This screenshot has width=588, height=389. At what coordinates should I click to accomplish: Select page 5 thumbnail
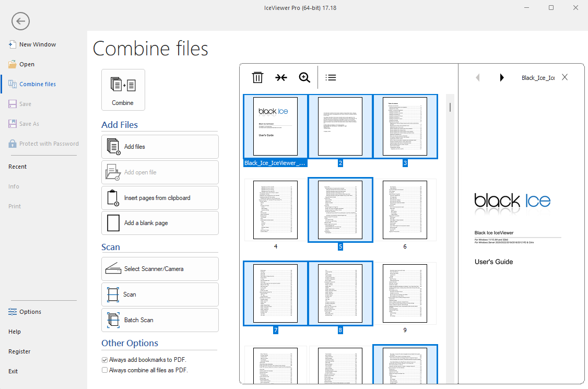point(340,210)
